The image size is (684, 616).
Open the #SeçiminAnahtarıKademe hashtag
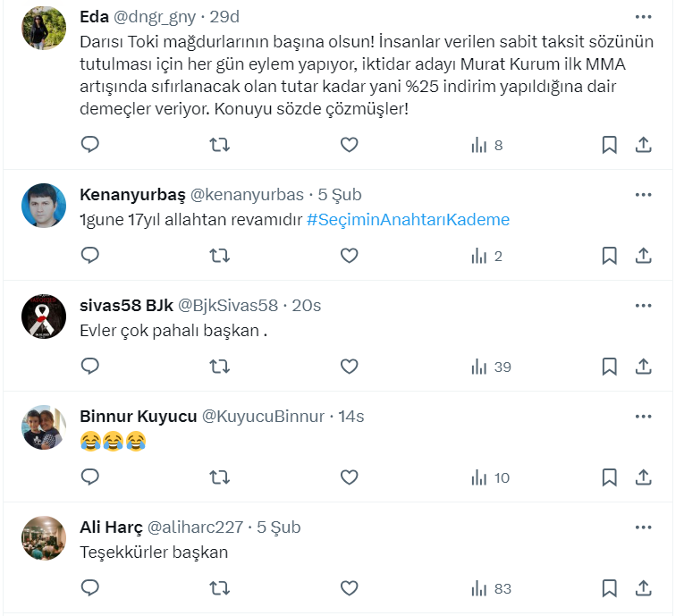point(408,220)
